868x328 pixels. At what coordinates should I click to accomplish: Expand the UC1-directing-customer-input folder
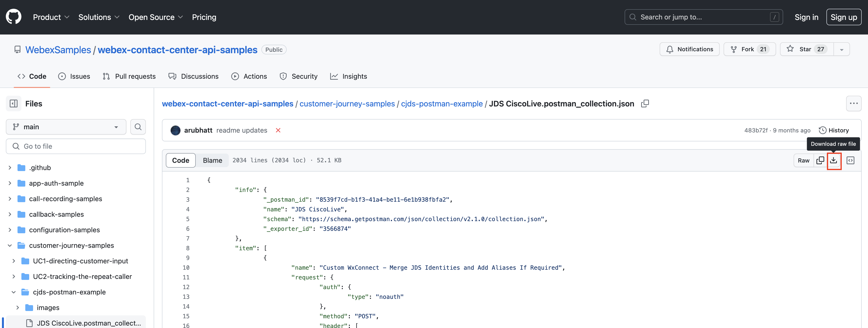click(x=14, y=261)
